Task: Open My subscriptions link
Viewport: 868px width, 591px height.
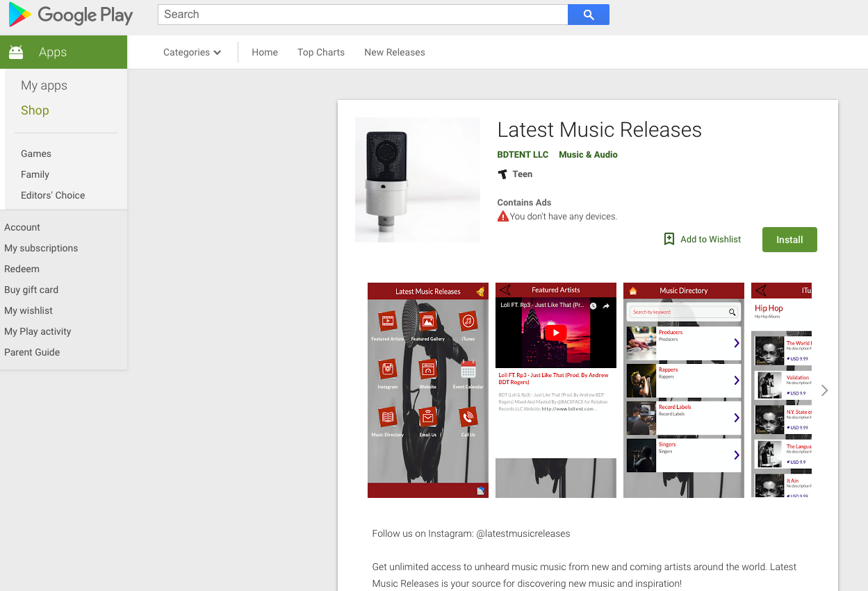Action: tap(41, 248)
